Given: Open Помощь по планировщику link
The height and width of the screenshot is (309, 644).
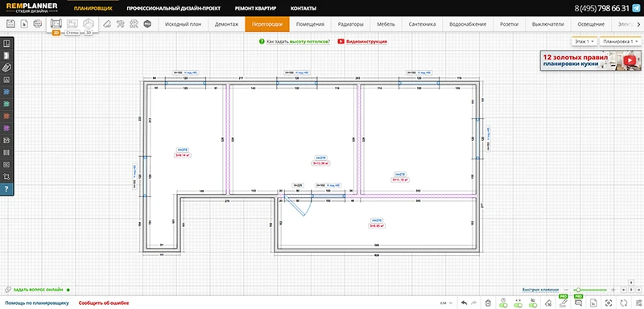Looking at the screenshot, I should click(37, 303).
